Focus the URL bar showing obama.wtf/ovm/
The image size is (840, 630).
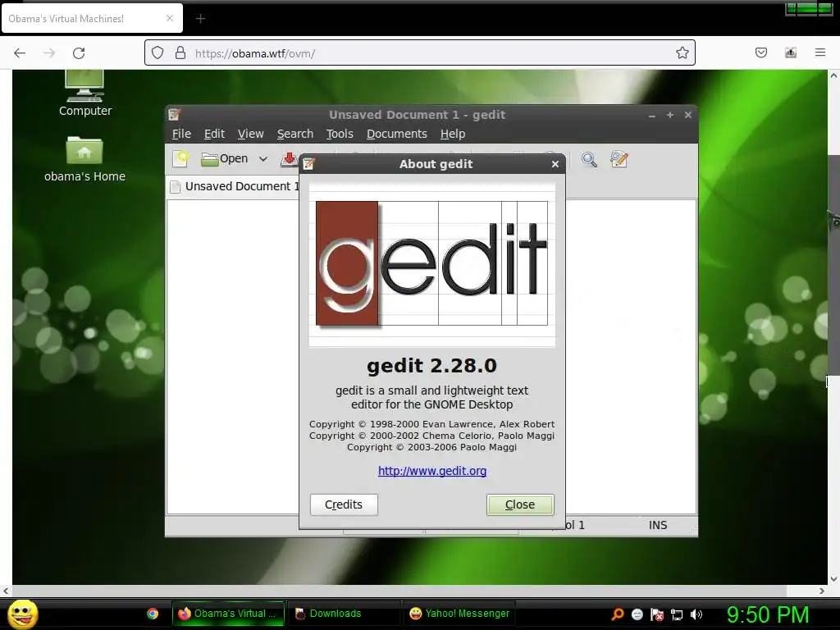point(419,53)
